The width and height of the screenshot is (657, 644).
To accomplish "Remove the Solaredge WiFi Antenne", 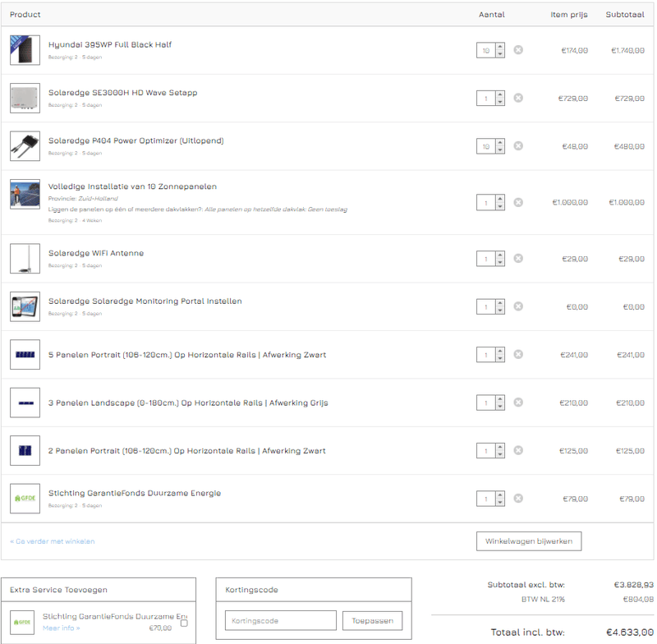I will pos(518,258).
